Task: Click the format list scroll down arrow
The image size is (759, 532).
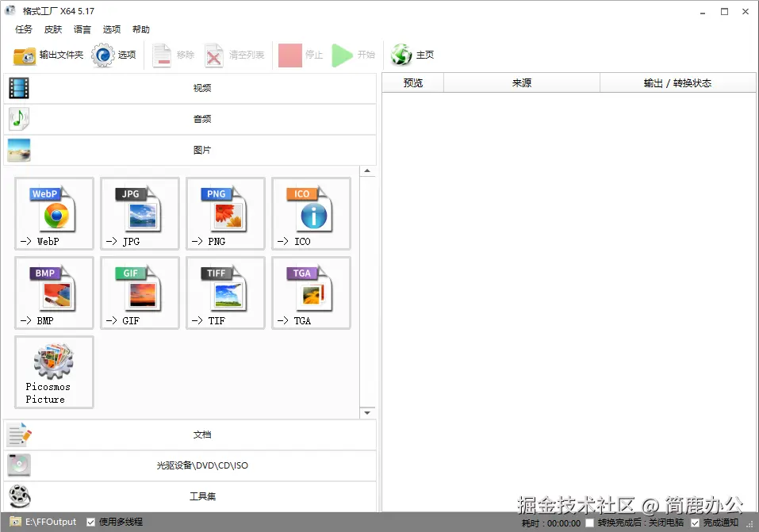Action: point(367,413)
